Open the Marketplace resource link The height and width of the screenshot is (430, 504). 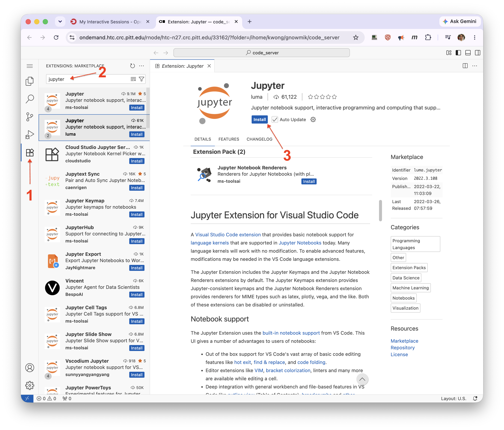point(404,341)
